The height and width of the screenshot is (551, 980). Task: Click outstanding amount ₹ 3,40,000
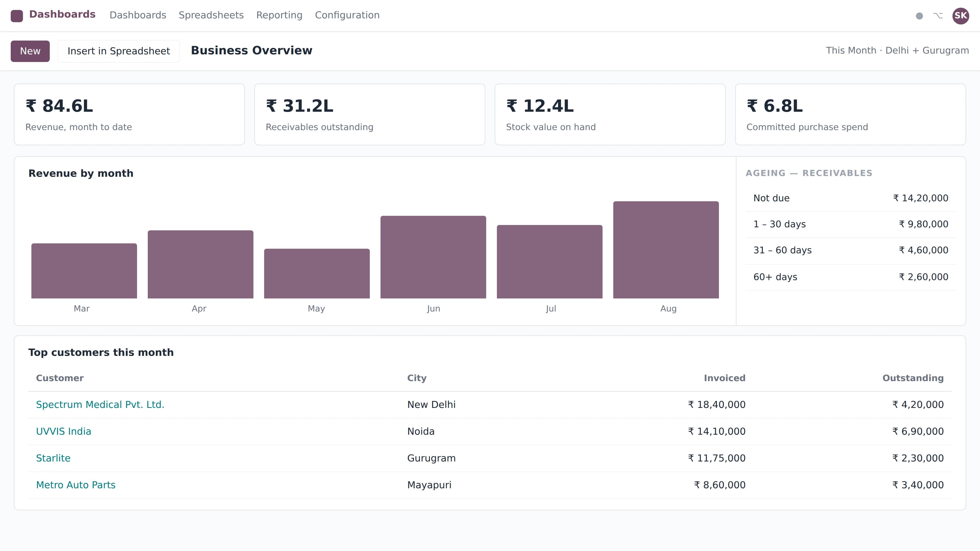pyautogui.click(x=918, y=485)
